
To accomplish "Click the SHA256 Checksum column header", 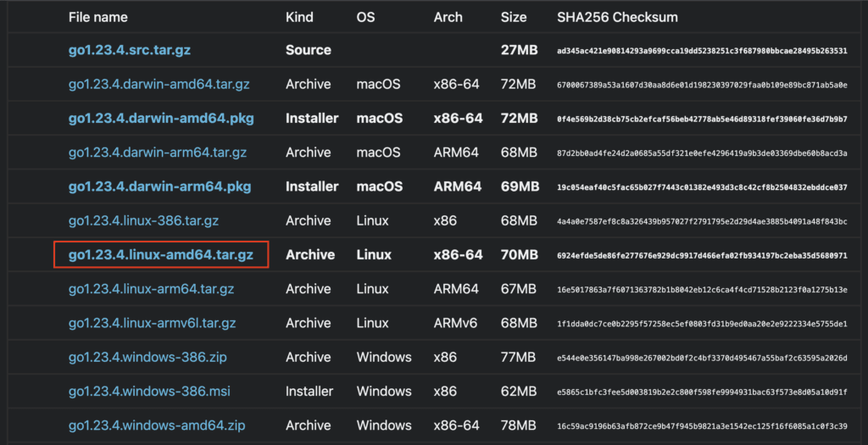I will pyautogui.click(x=617, y=17).
